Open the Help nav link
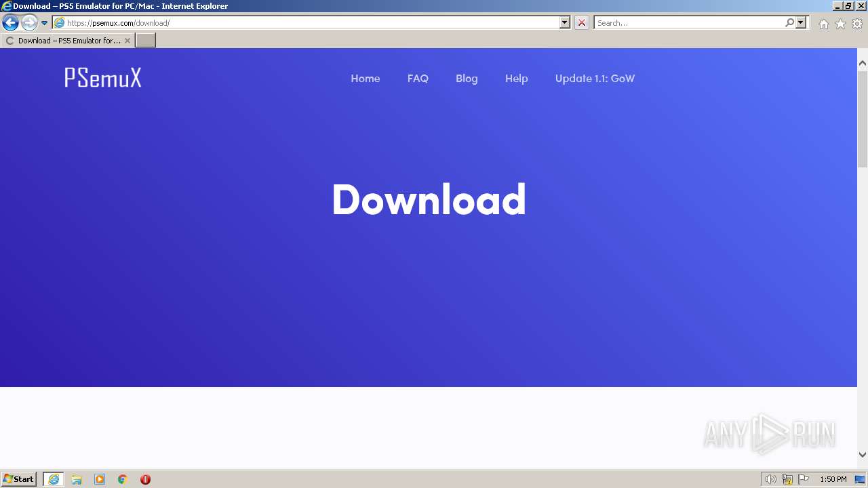 tap(516, 79)
